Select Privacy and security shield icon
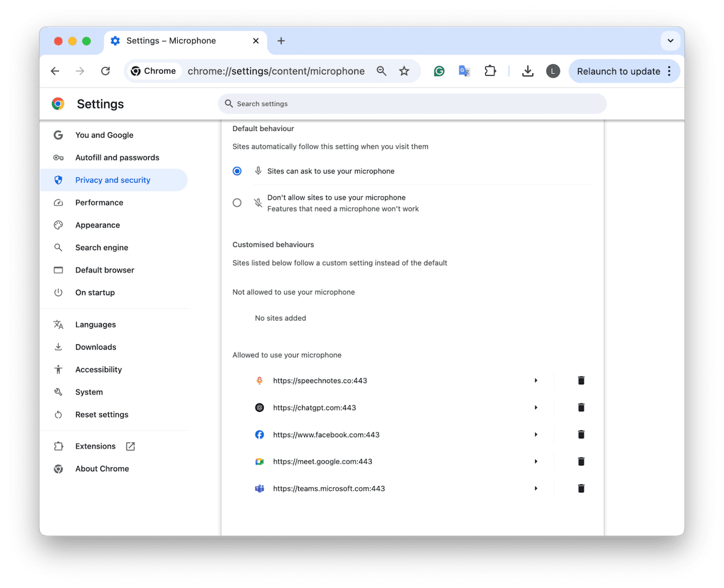This screenshot has height=588, width=724. pyautogui.click(x=58, y=180)
